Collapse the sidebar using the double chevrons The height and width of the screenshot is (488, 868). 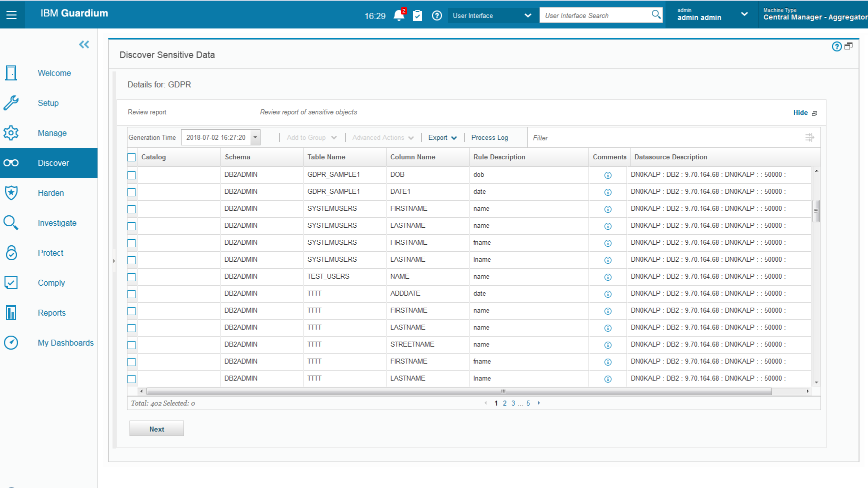coord(83,44)
